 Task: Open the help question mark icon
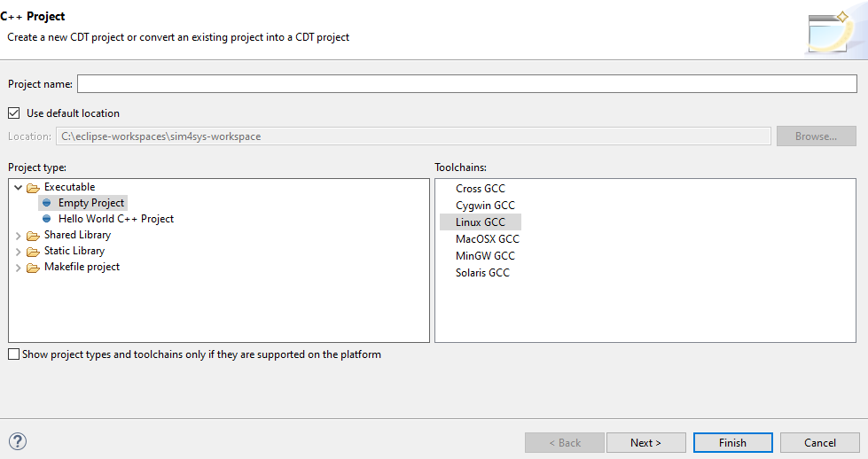coord(18,441)
